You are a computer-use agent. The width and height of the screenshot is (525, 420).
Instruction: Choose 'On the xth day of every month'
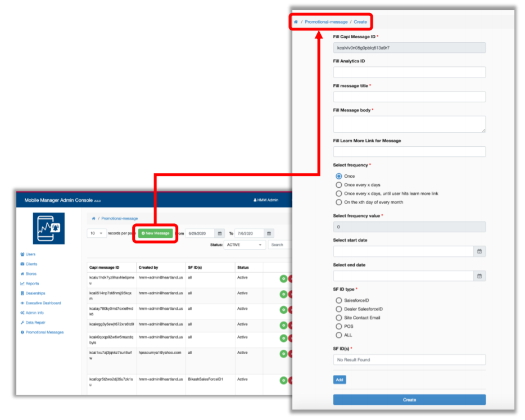point(338,202)
